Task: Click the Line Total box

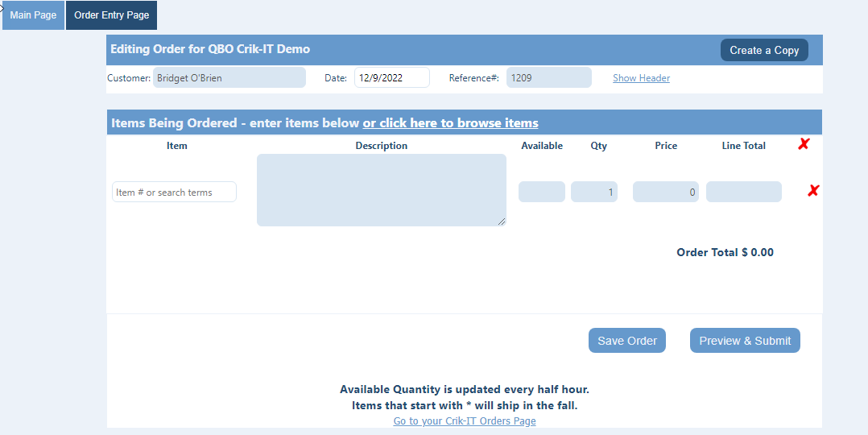Action: (743, 192)
